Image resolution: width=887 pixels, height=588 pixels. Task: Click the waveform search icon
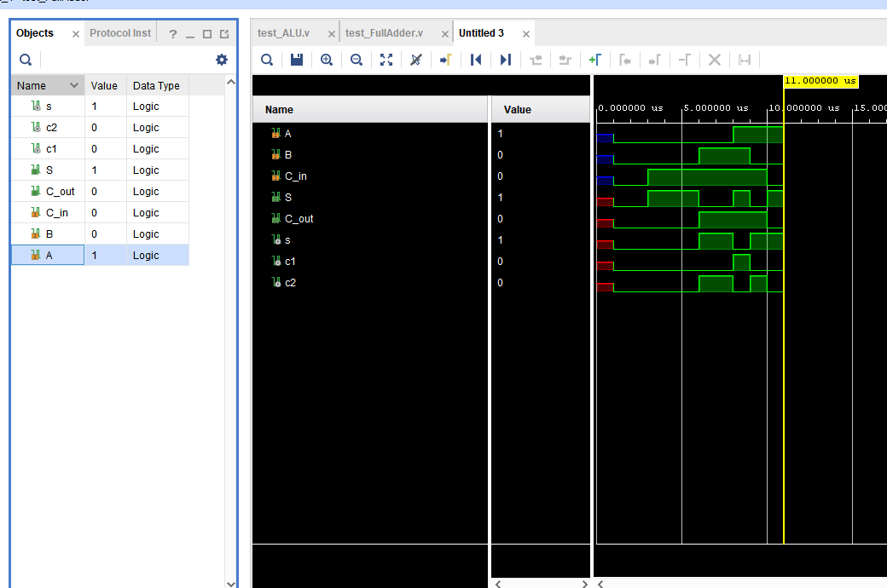coord(267,60)
